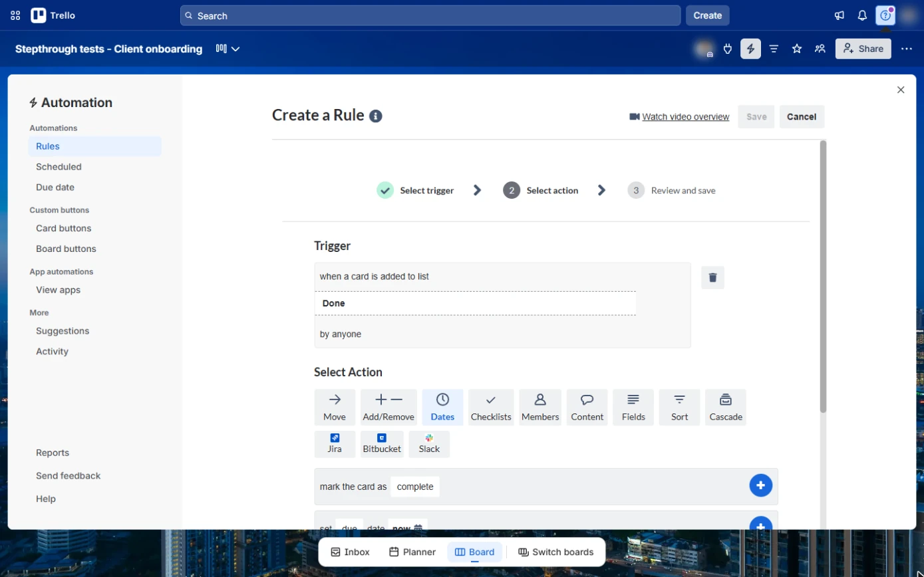Open the announcements megaphone icon

[840, 15]
